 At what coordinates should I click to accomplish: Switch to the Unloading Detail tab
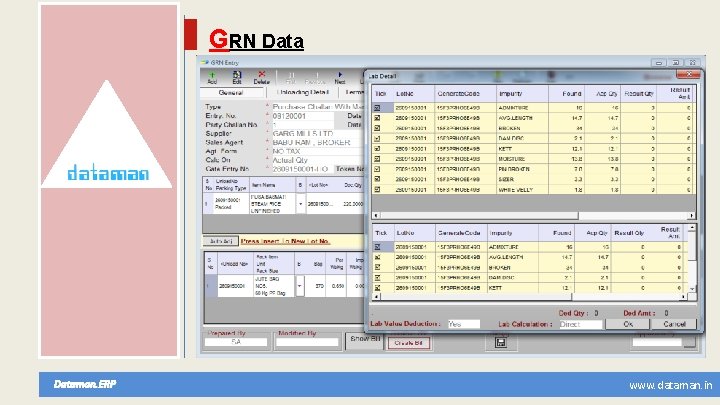pyautogui.click(x=303, y=92)
